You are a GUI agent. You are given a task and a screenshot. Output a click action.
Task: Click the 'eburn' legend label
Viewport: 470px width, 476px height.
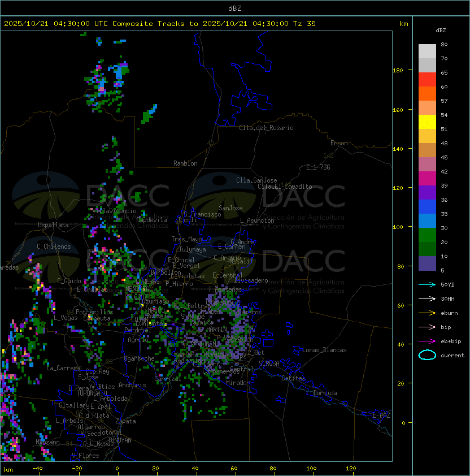pos(449,313)
